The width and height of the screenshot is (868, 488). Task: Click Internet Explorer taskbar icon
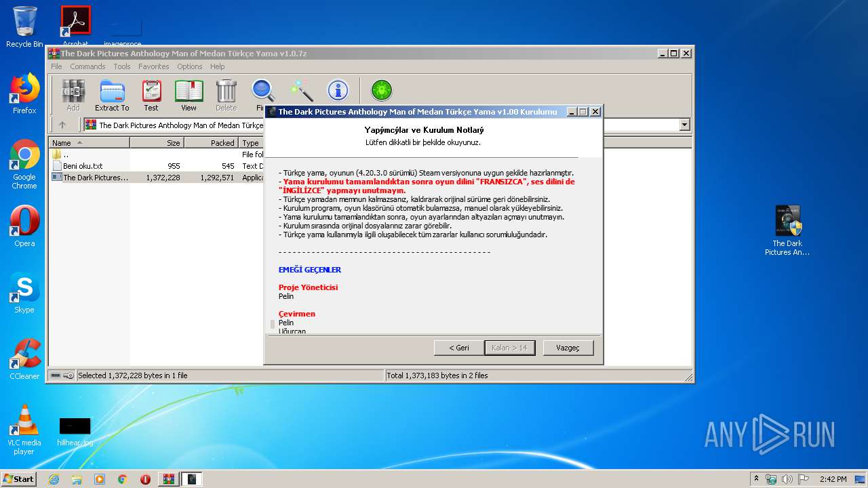pos(54,479)
